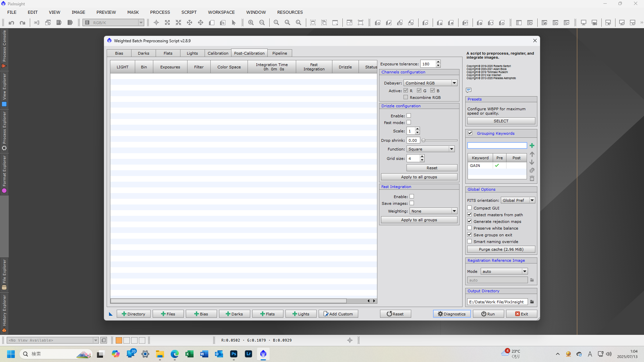Open the PROCESS menu

click(160, 12)
